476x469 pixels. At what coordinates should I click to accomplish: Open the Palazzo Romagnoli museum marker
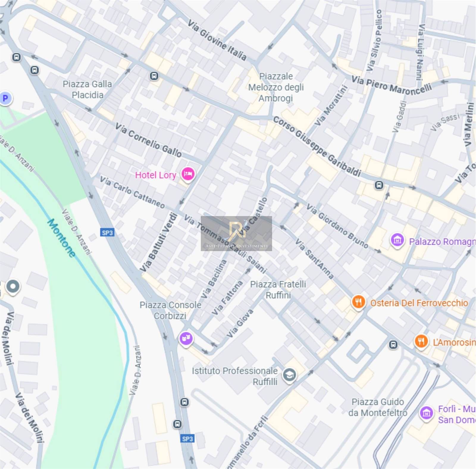397,240
